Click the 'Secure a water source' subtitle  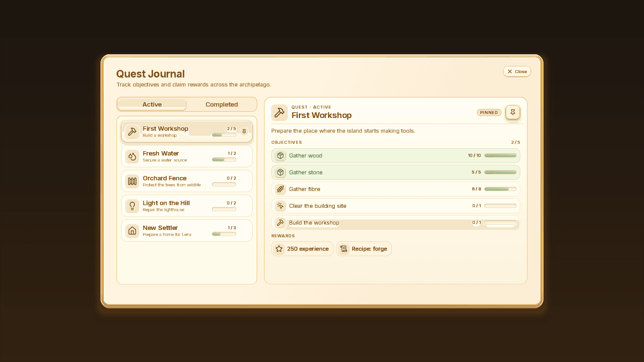(165, 160)
